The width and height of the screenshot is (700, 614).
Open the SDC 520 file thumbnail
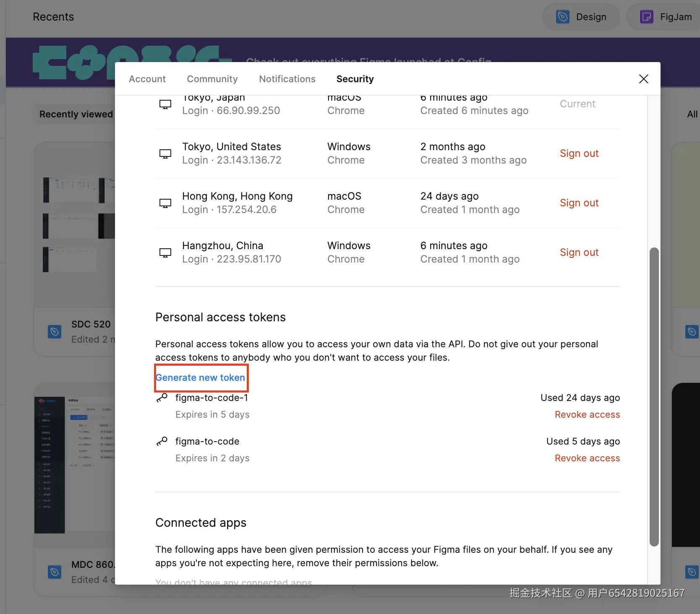coord(75,224)
